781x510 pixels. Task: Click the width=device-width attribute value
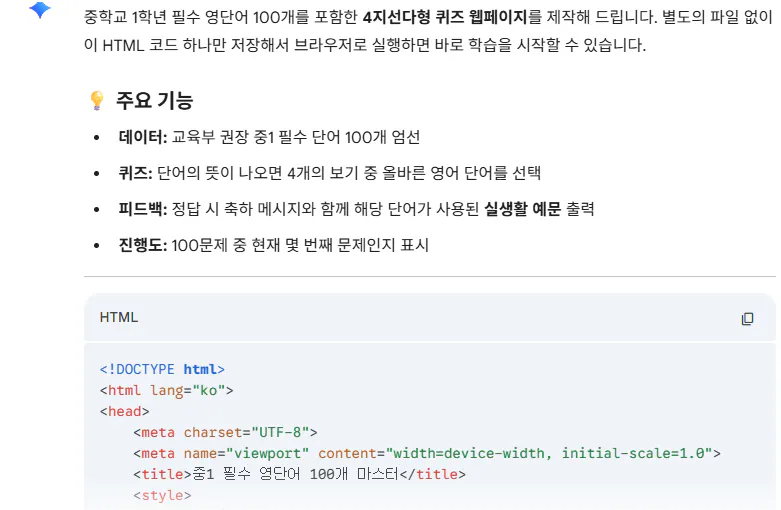point(469,453)
